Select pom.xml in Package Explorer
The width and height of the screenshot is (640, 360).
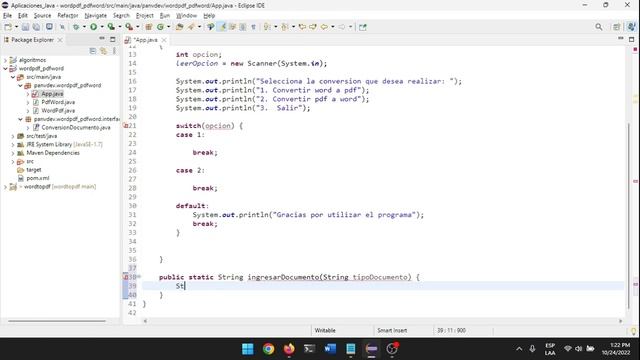tap(38, 178)
